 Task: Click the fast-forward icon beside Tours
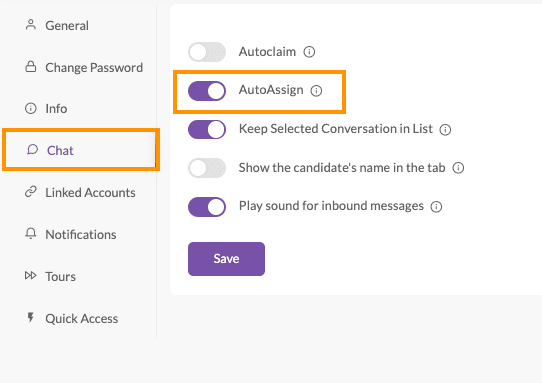pyautogui.click(x=30, y=275)
